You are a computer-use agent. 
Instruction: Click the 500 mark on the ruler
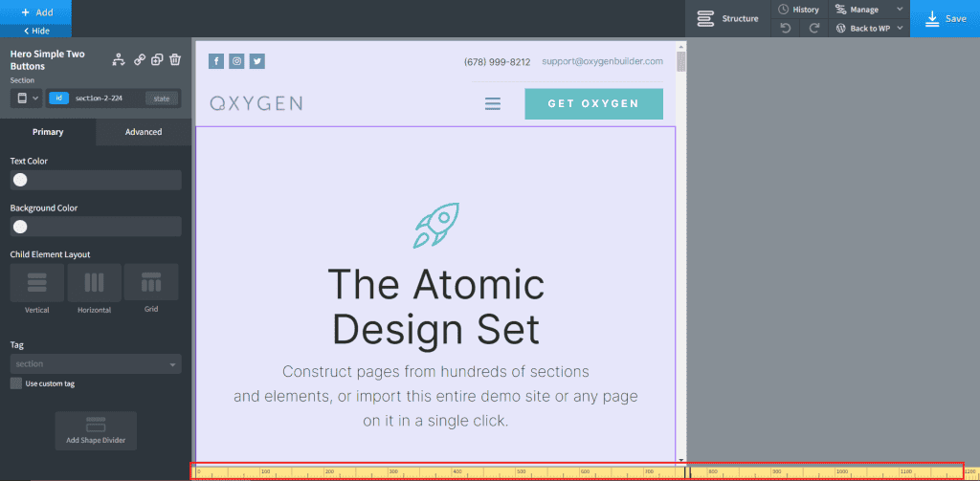pos(521,471)
